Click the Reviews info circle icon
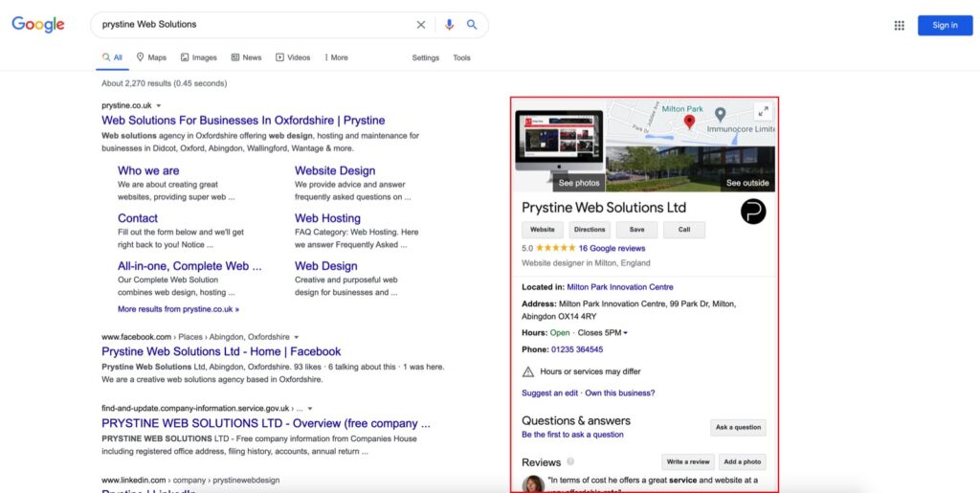 pyautogui.click(x=570, y=461)
